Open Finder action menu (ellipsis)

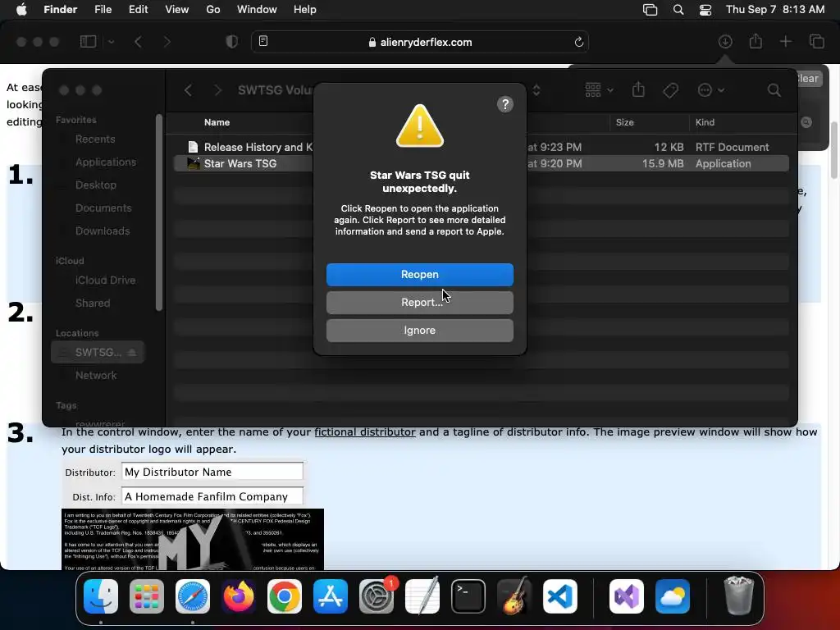tap(711, 90)
